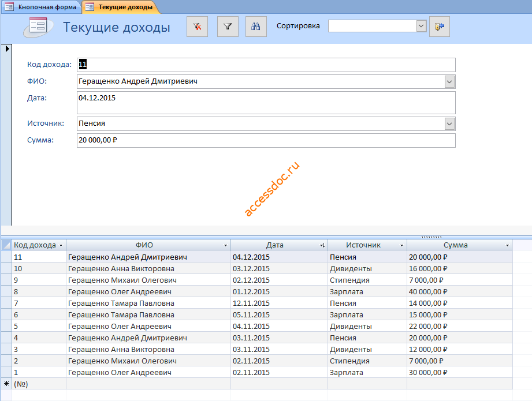Apply filter using the funnel icon
This screenshot has height=401, width=532.
(228, 27)
